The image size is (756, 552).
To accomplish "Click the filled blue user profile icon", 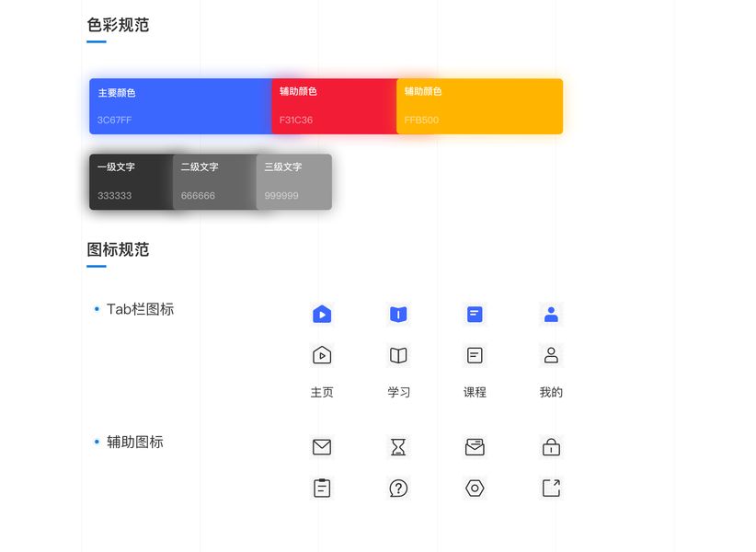I will (x=551, y=315).
